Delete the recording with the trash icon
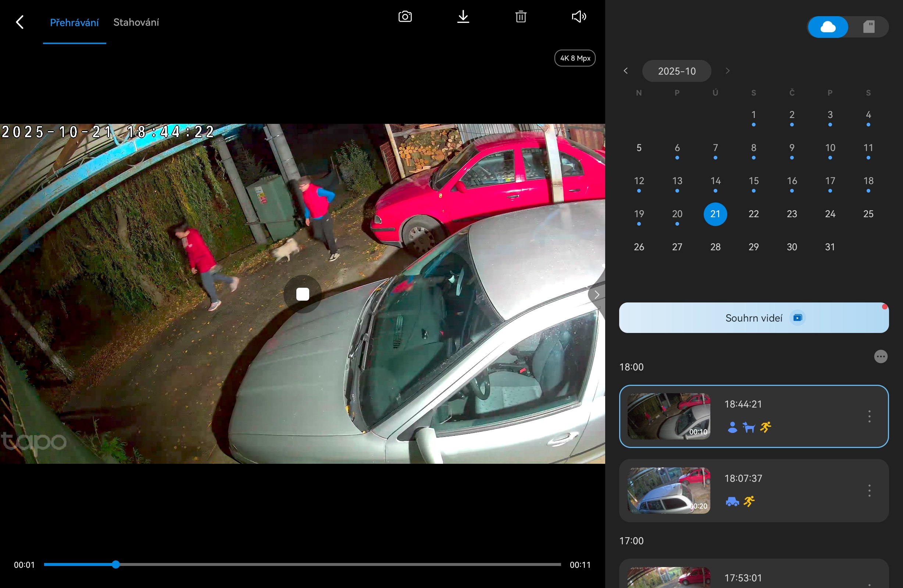903x588 pixels. (521, 17)
